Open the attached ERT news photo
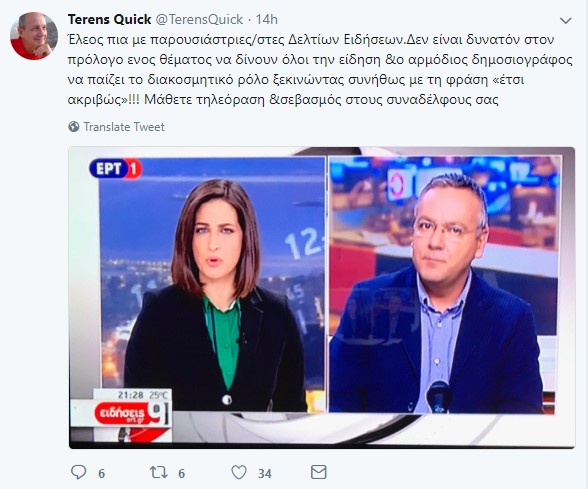Screen dimensions: 588x489 pyautogui.click(x=322, y=298)
